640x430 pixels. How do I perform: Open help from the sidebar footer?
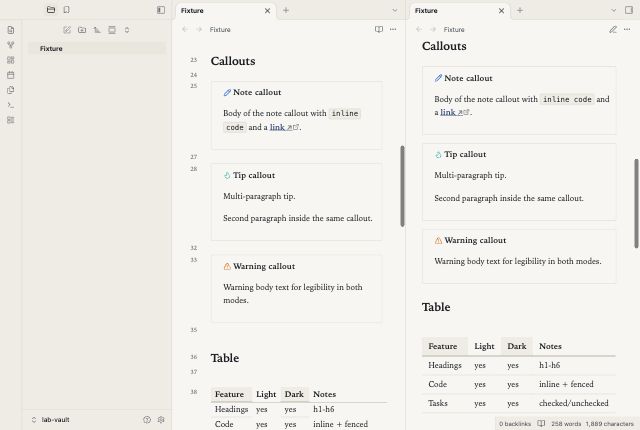coord(147,420)
